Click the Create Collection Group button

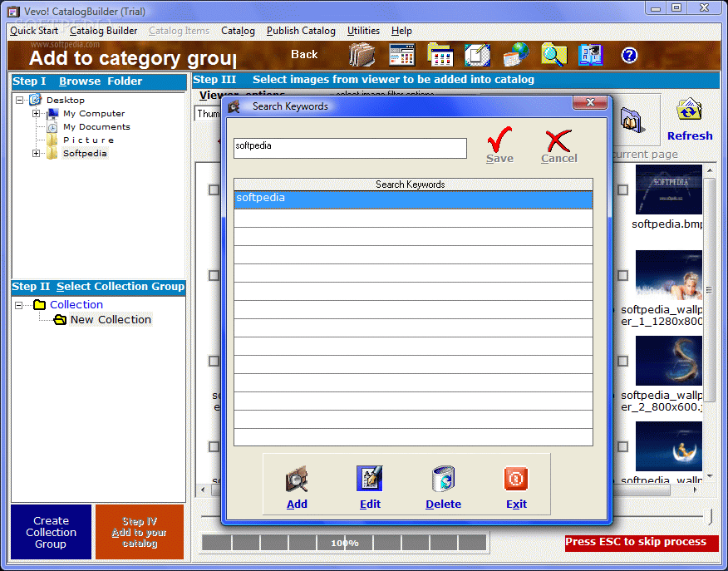click(x=51, y=532)
